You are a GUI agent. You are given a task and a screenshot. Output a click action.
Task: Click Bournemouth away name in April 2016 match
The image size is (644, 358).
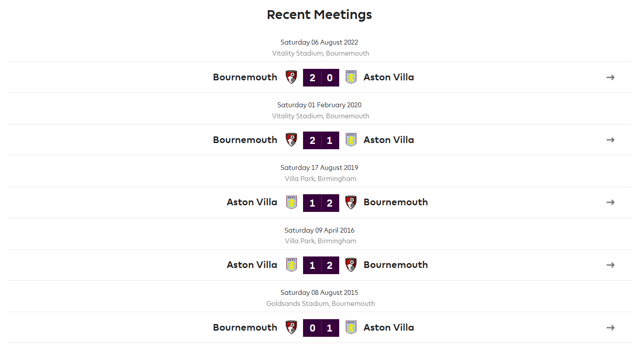click(x=396, y=265)
